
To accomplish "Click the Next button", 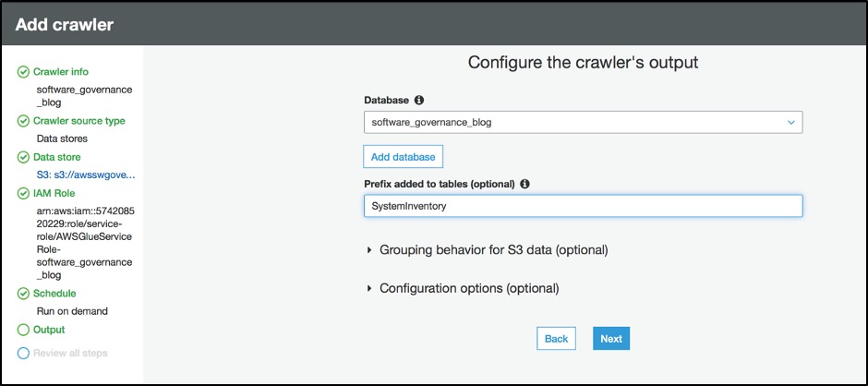I will click(611, 339).
